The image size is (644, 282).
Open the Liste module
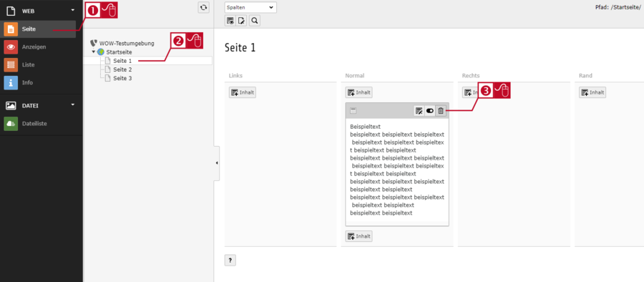[x=38, y=64]
